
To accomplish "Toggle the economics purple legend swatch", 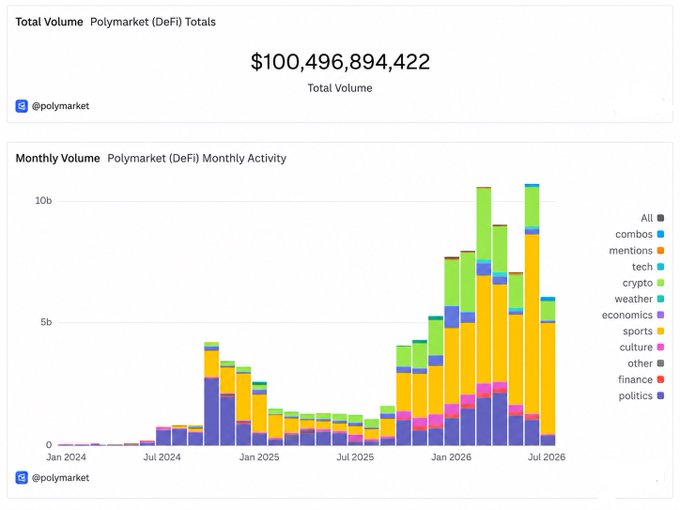I will tap(660, 315).
